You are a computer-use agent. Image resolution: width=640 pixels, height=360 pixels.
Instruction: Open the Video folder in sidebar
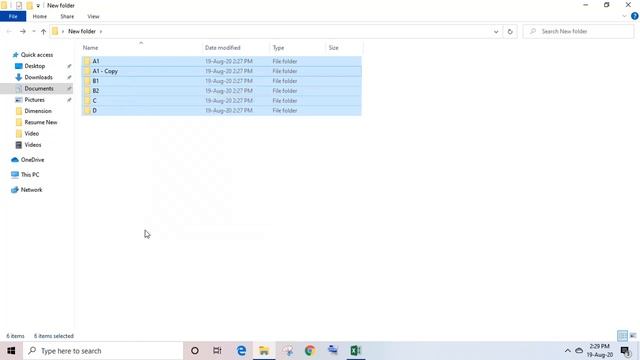point(31,133)
